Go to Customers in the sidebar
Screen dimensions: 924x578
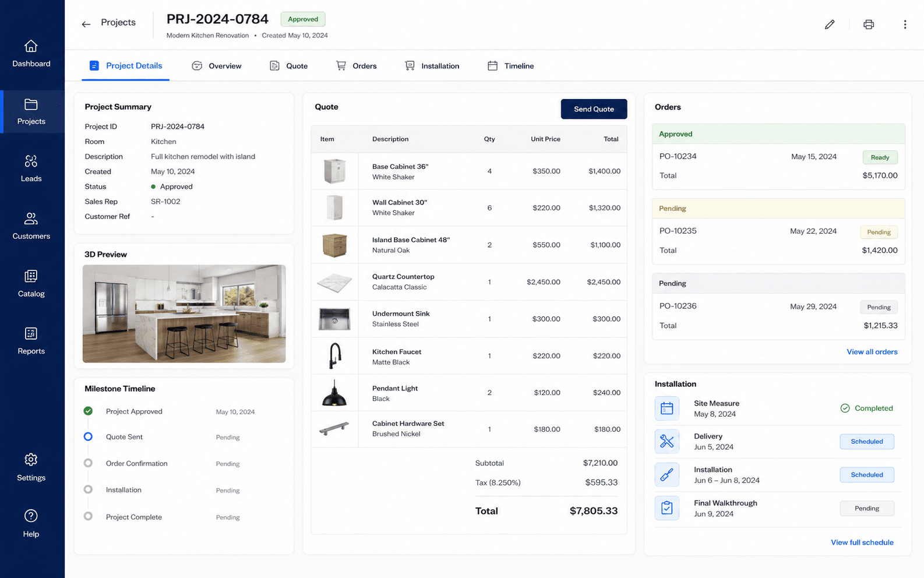pos(31,226)
